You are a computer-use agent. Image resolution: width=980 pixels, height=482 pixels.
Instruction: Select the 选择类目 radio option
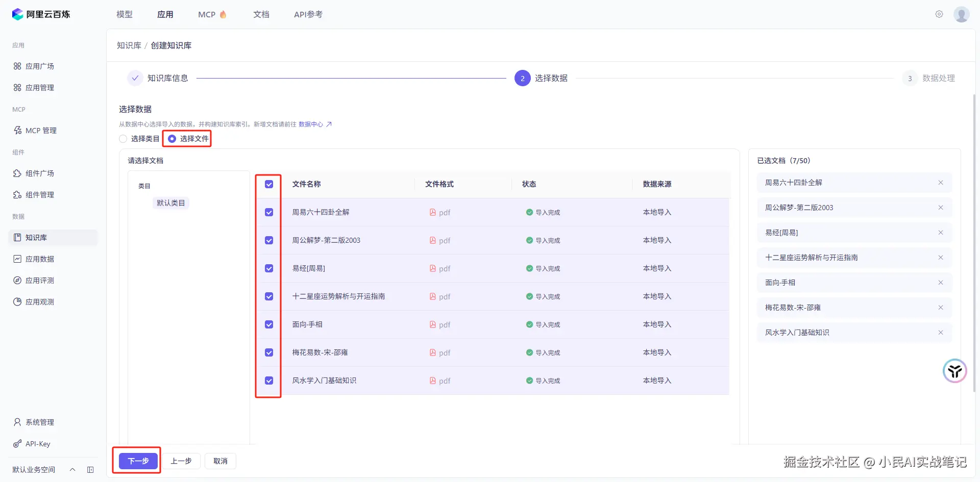coord(123,139)
